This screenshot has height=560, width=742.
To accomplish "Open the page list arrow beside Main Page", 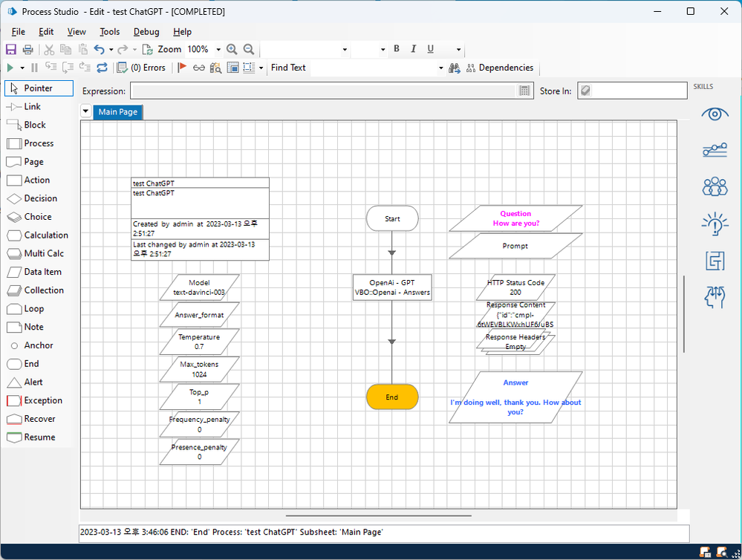I will click(x=86, y=112).
